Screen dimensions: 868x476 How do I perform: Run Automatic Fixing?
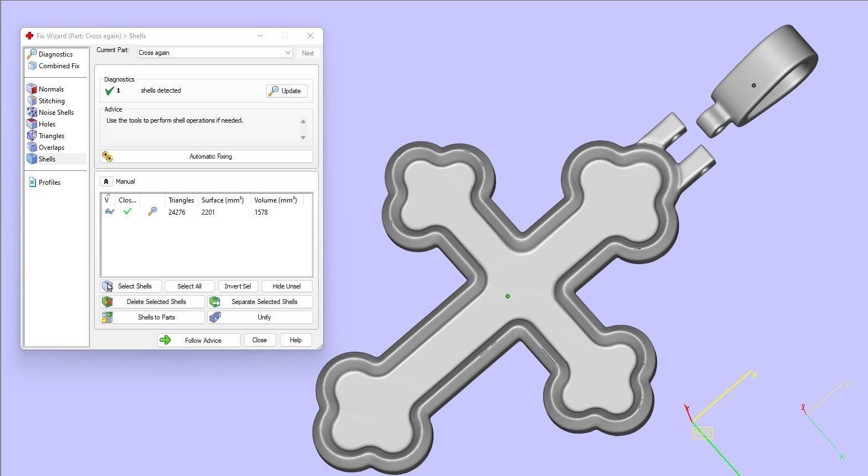(x=206, y=156)
